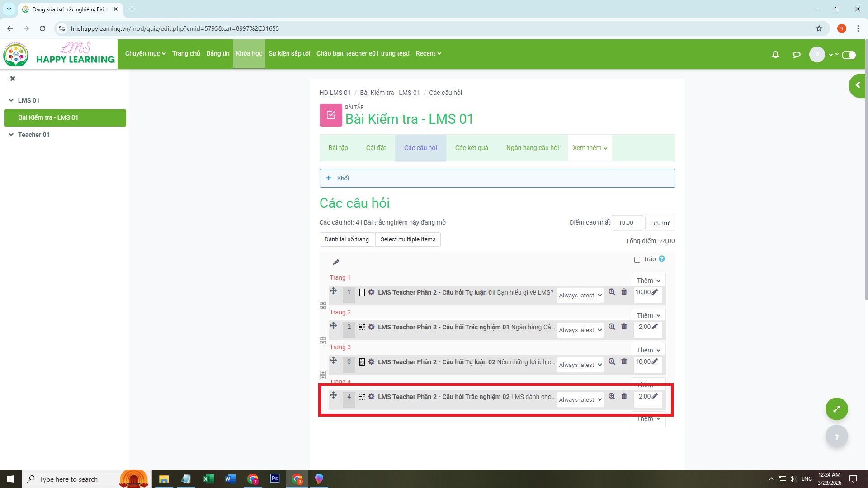868x488 pixels.
Task: Enable the Tráo shuffle checkbox
Action: 637,259
